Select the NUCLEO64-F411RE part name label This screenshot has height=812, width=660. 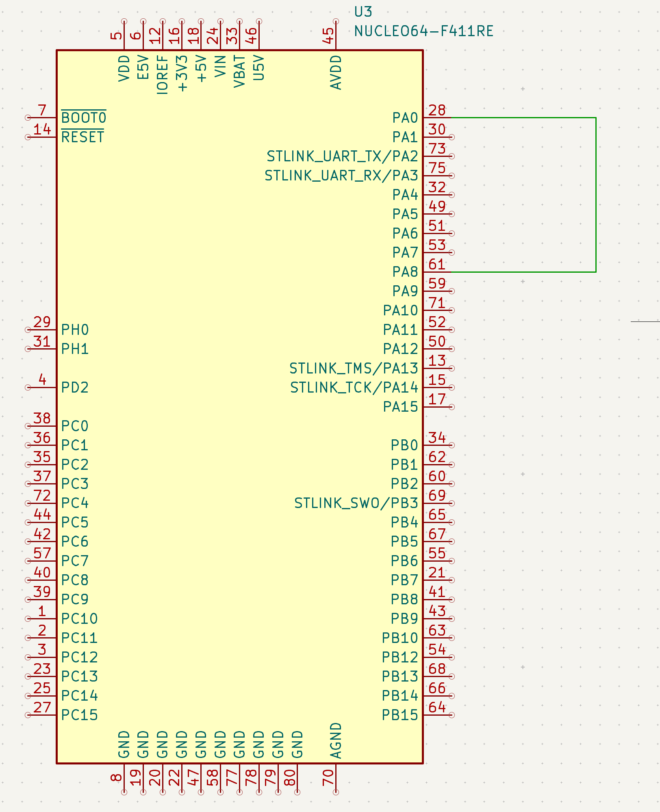tap(425, 30)
